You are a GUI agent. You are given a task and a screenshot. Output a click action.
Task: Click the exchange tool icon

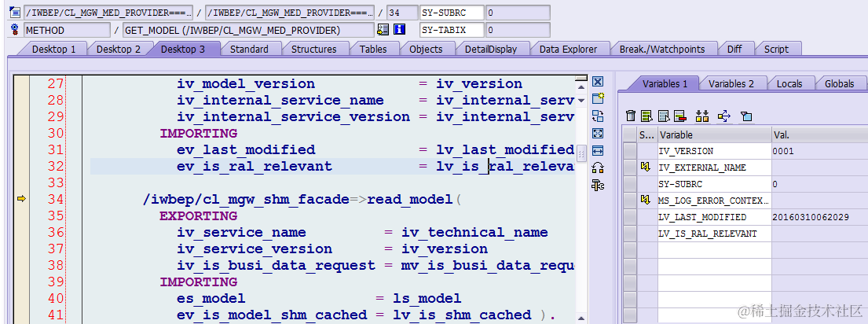pyautogui.click(x=597, y=116)
